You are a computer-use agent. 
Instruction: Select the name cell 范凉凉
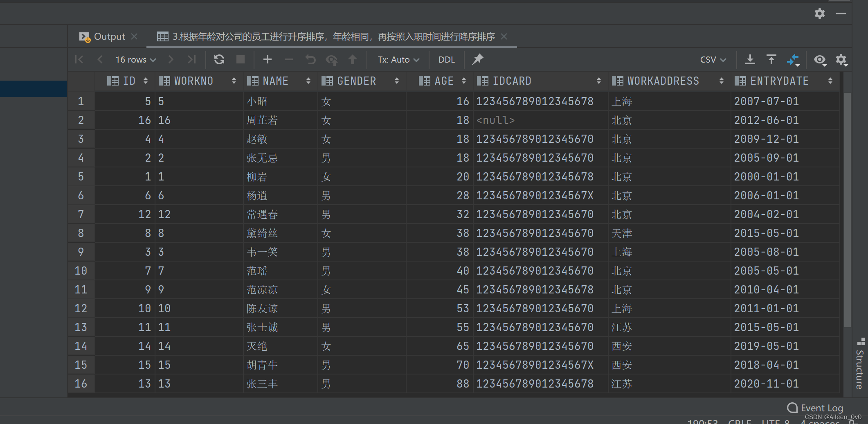click(281, 289)
